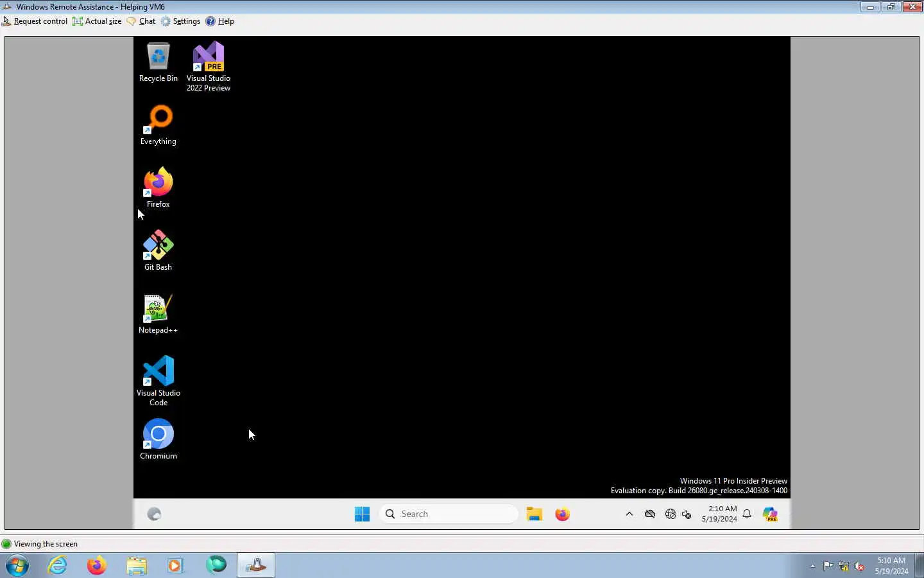Open the remote Windows 11 Start button
This screenshot has width=924, height=578.
pyautogui.click(x=362, y=514)
